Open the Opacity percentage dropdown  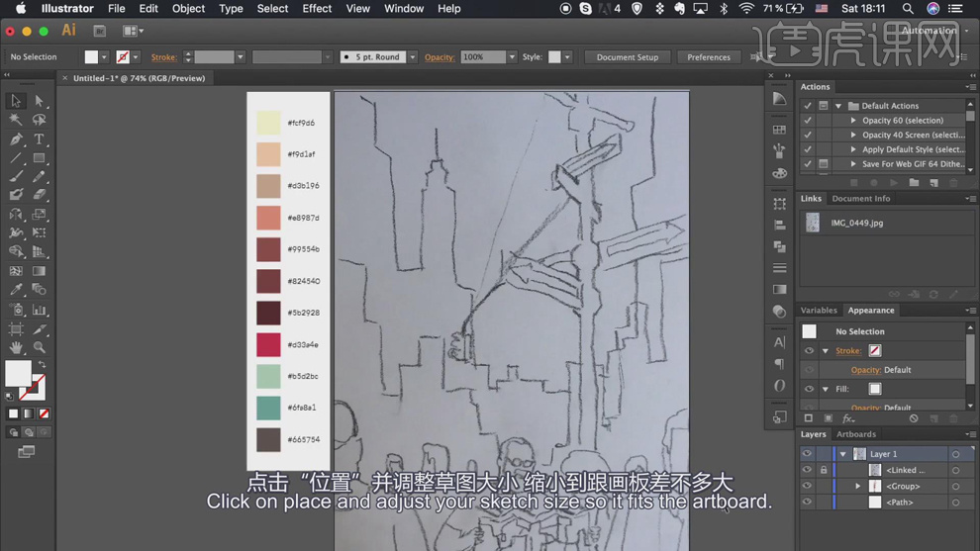pos(512,57)
